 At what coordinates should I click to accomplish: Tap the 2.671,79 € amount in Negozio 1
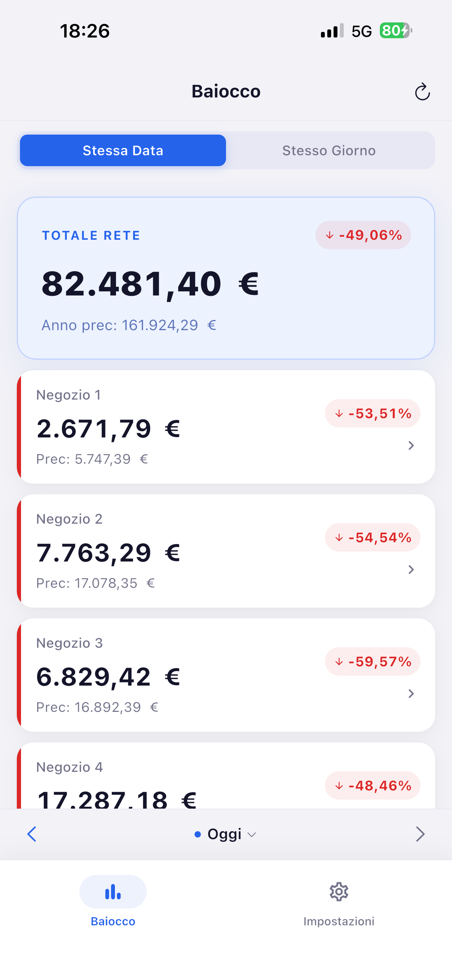108,429
